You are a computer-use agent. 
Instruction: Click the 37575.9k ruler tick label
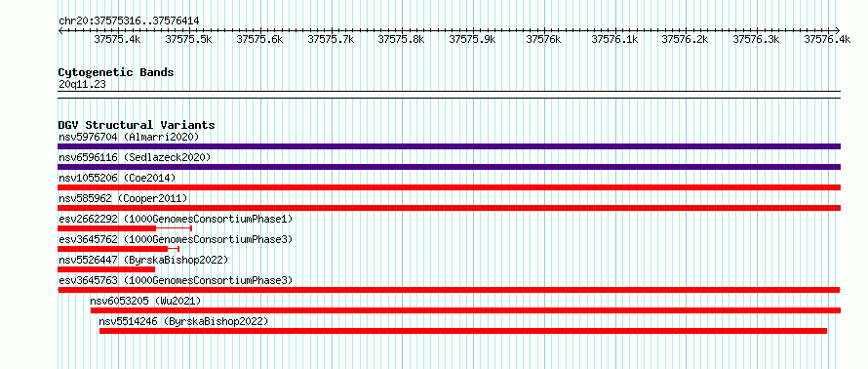tap(472, 39)
